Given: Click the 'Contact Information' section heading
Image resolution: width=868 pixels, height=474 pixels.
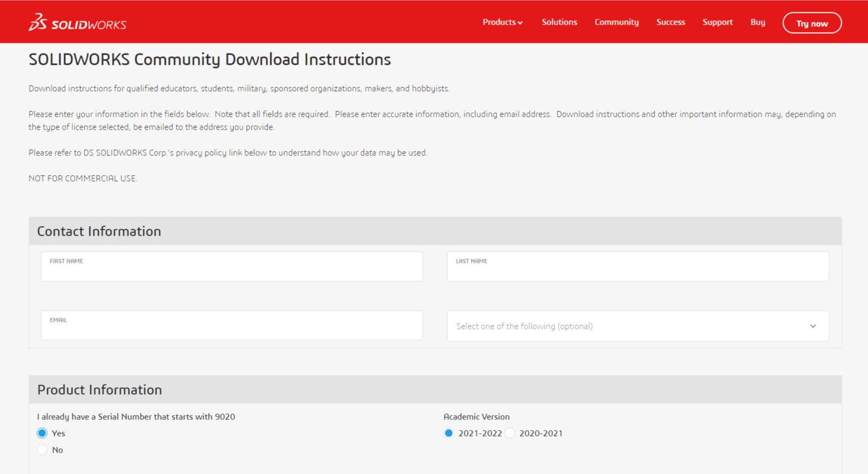Looking at the screenshot, I should [99, 231].
